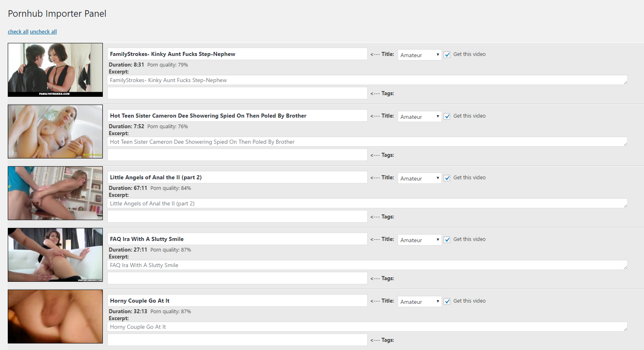Expand the category dropdown for the 27:11 video
Viewport: 644px width, 350px height.
(x=420, y=240)
